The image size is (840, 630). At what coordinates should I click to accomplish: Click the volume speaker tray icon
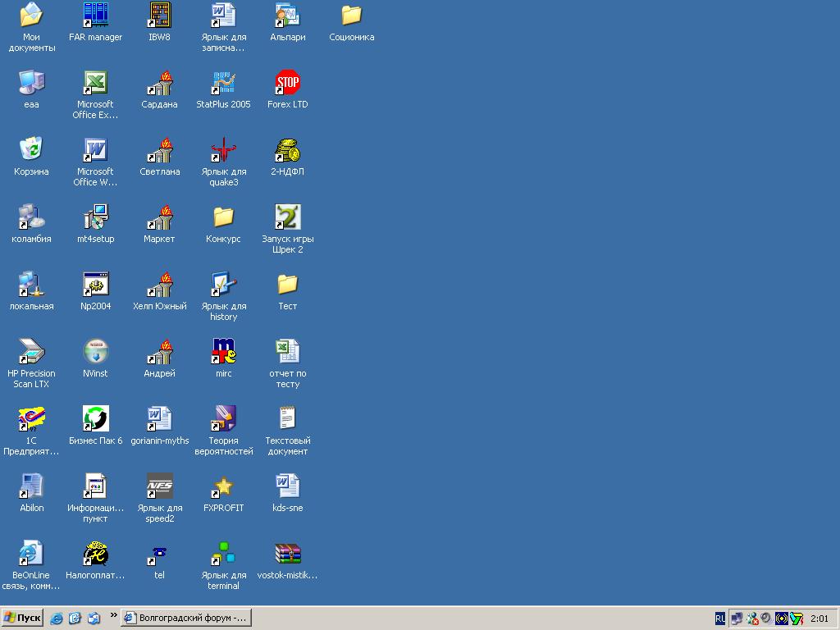[765, 619]
